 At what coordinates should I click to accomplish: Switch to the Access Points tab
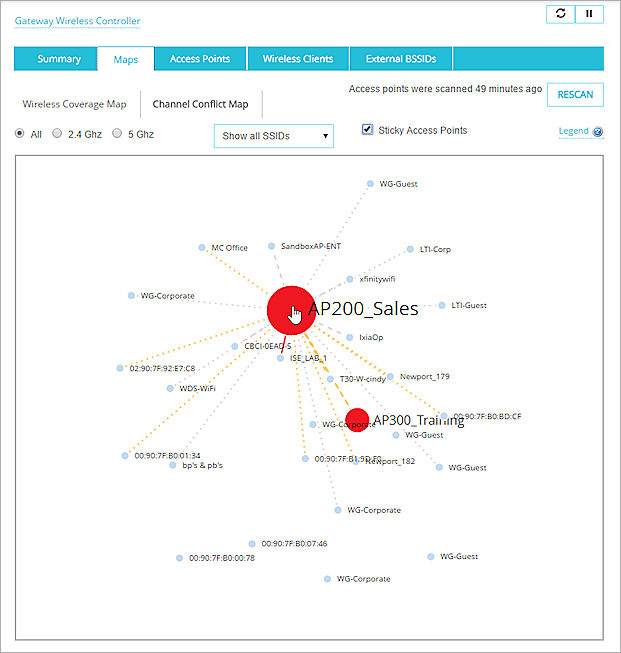pyautogui.click(x=200, y=59)
